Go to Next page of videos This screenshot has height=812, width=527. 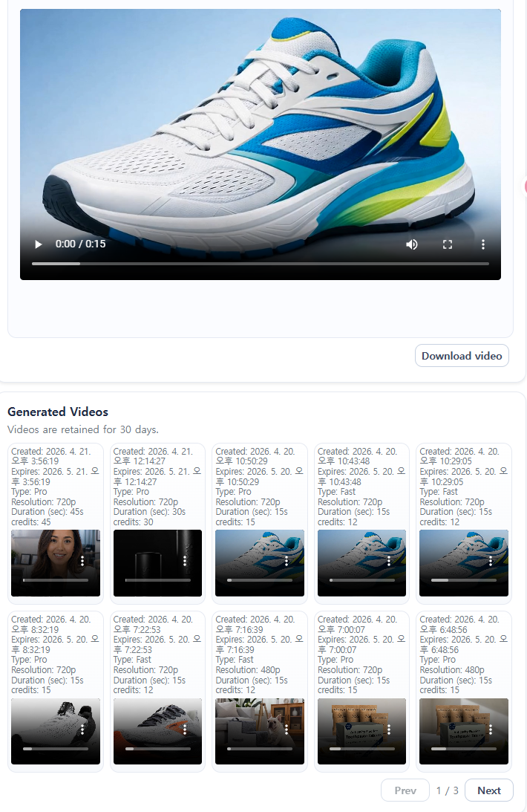[488, 790]
